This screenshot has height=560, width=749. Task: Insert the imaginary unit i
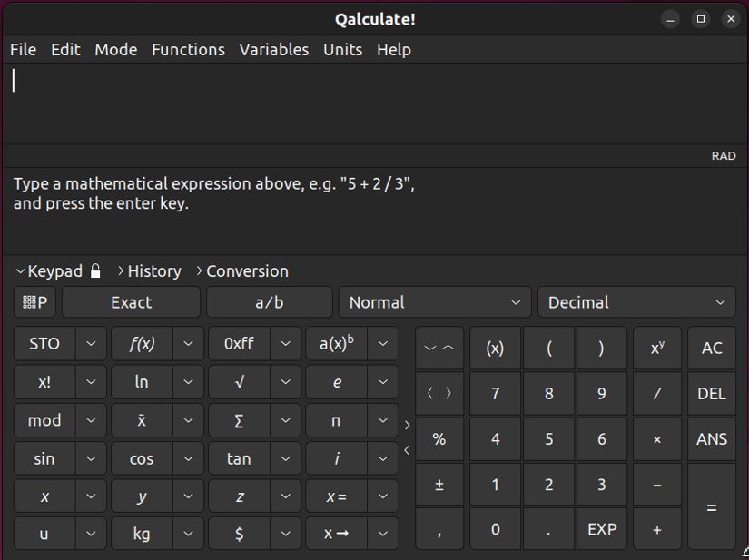[336, 458]
